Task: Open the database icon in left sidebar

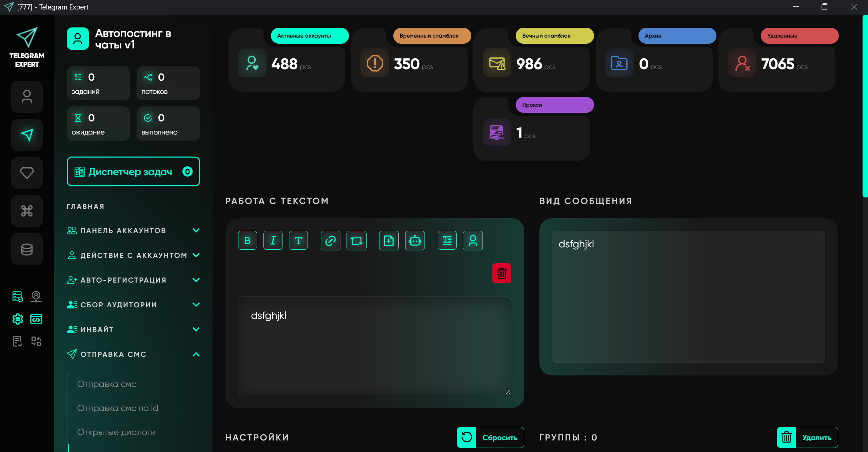Action: coord(27,249)
